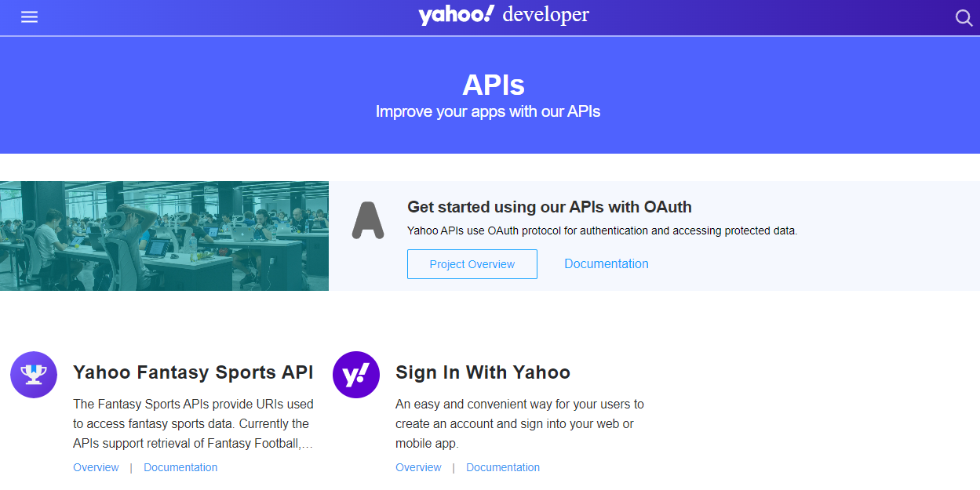Screen dimensions: 980x490
Task: Click the developers office photo
Action: [164, 236]
